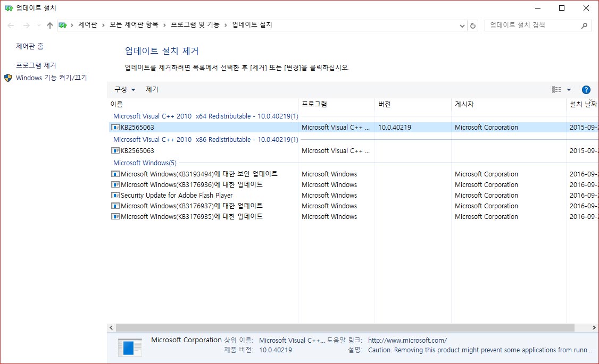Image resolution: width=599 pixels, height=364 pixels.
Task: Click the details pane program thumbnail
Action: click(130, 347)
